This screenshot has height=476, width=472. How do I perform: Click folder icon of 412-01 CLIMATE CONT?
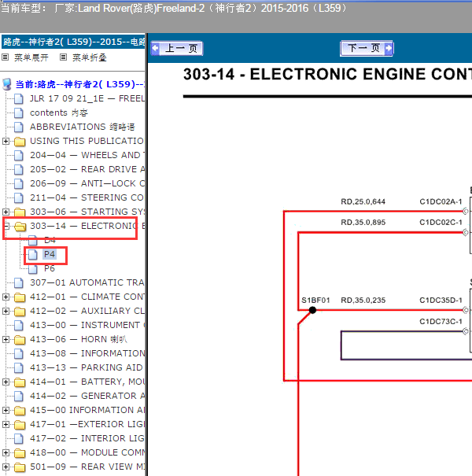[20, 297]
